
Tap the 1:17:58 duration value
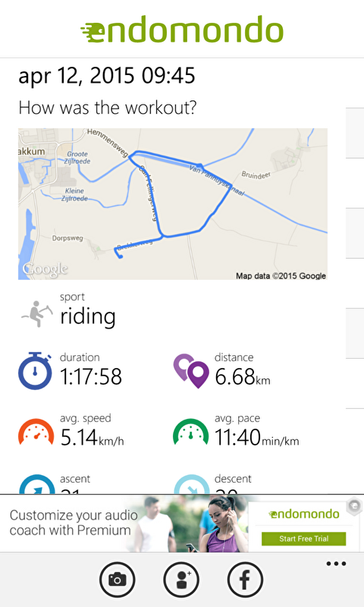pyautogui.click(x=91, y=376)
